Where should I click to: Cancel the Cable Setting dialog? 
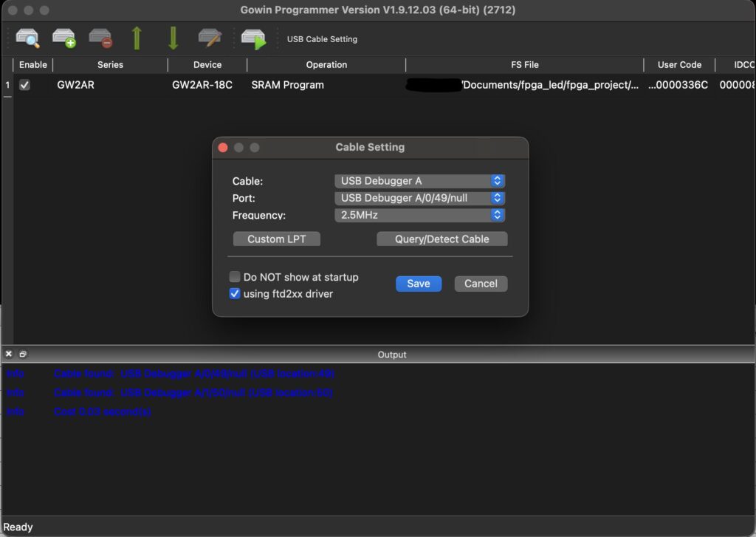481,284
